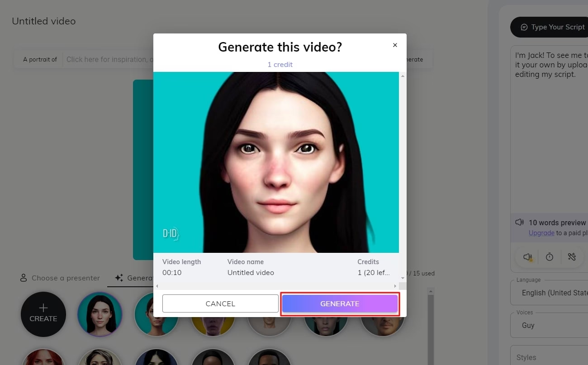Viewport: 588px width, 365px height.
Task: Click the dialog's horizontal scrollbar left arrow
Action: pos(157,286)
